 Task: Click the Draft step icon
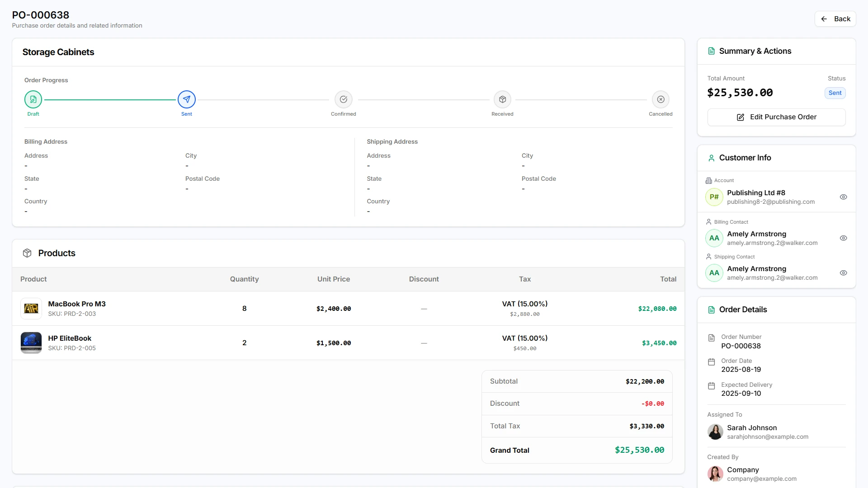(x=33, y=99)
